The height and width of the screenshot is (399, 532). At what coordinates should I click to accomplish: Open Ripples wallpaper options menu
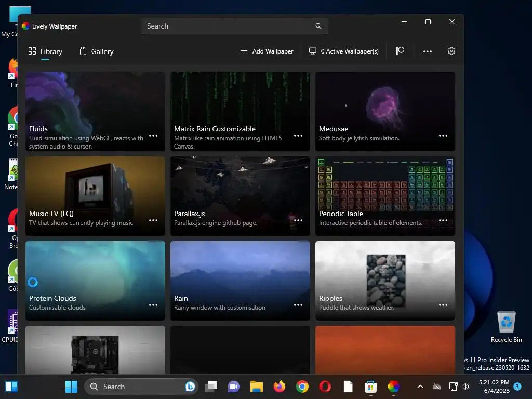pyautogui.click(x=443, y=305)
